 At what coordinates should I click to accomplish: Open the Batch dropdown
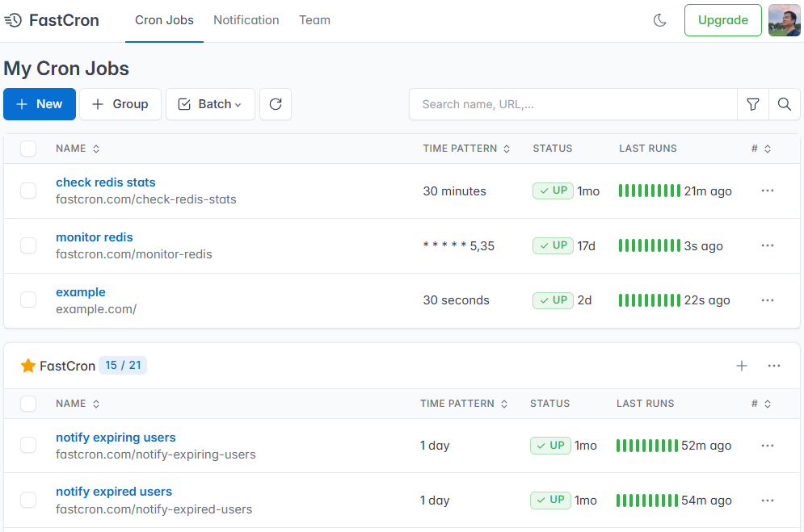pyautogui.click(x=210, y=104)
